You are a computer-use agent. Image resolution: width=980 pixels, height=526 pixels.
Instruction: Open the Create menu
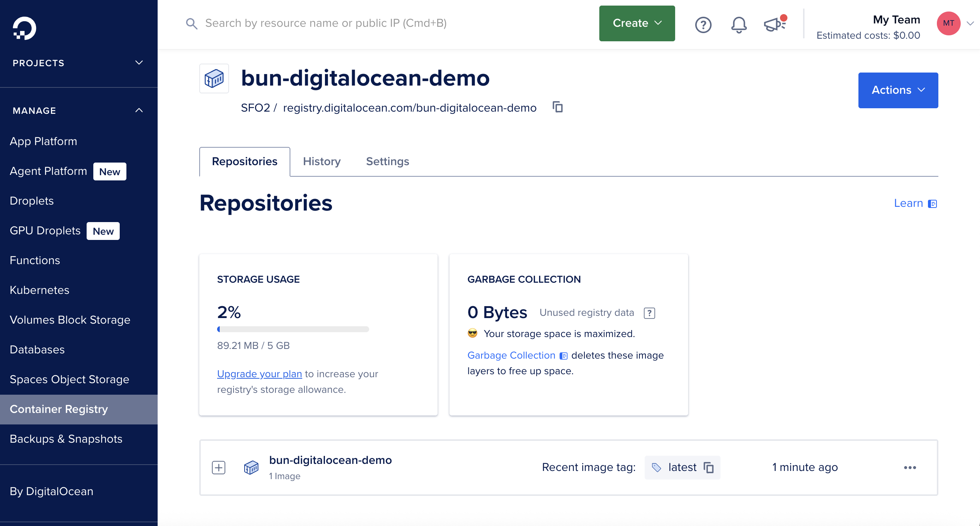coord(636,23)
